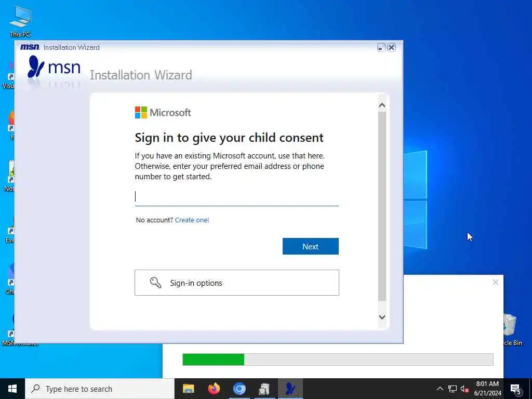Click the MSN butterfly taskbar icon

pos(290,389)
